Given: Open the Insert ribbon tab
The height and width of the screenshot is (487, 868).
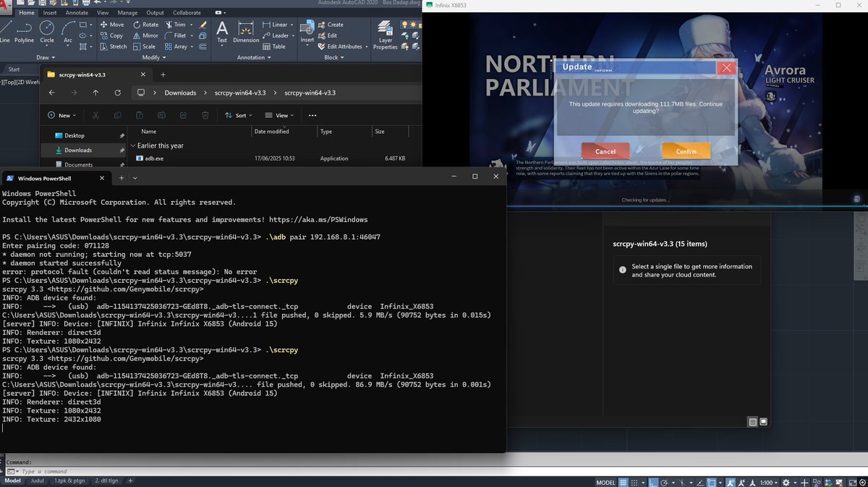Looking at the screenshot, I should (50, 13).
